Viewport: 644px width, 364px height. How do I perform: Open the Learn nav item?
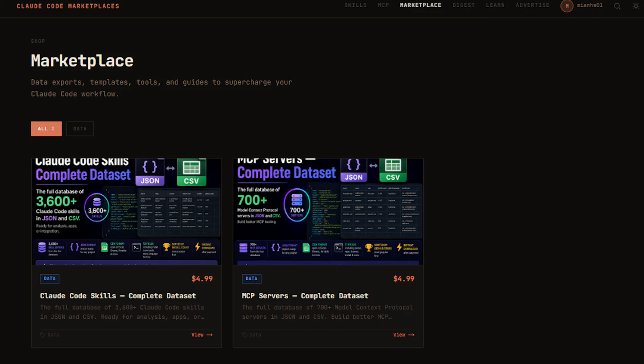coord(495,5)
